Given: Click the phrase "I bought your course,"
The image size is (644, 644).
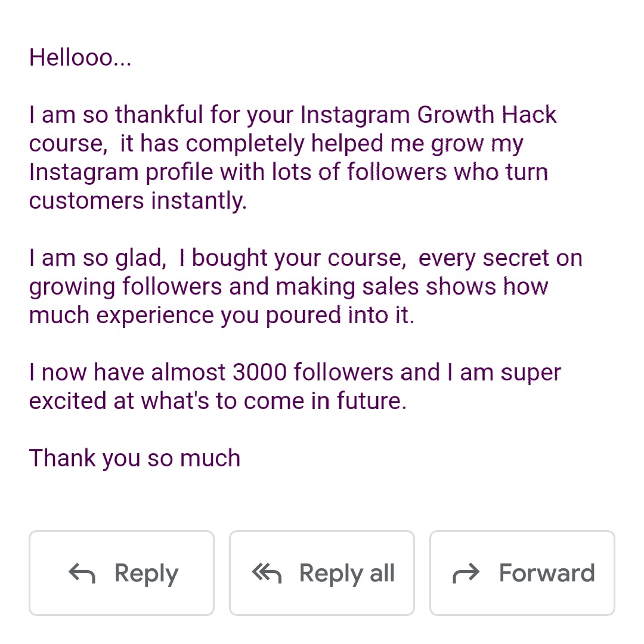Looking at the screenshot, I should pyautogui.click(x=292, y=258).
